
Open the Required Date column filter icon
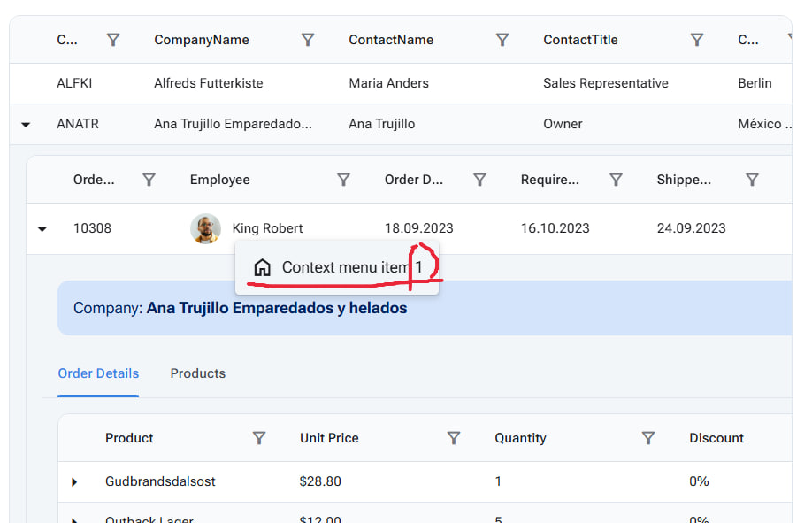click(x=617, y=180)
